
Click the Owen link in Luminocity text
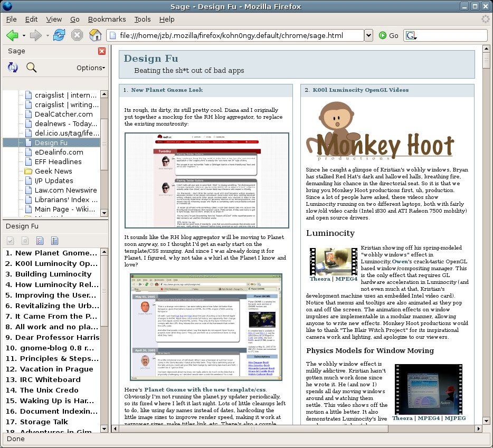400,262
